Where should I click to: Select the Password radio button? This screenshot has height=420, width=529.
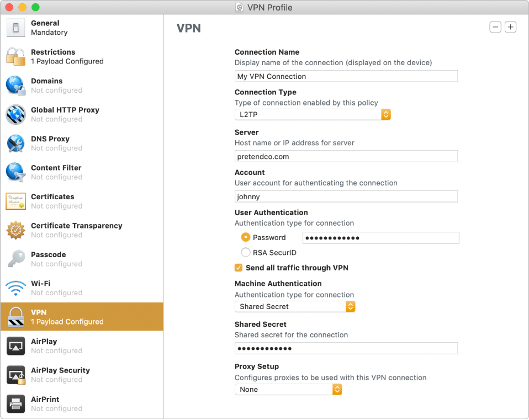pos(246,238)
